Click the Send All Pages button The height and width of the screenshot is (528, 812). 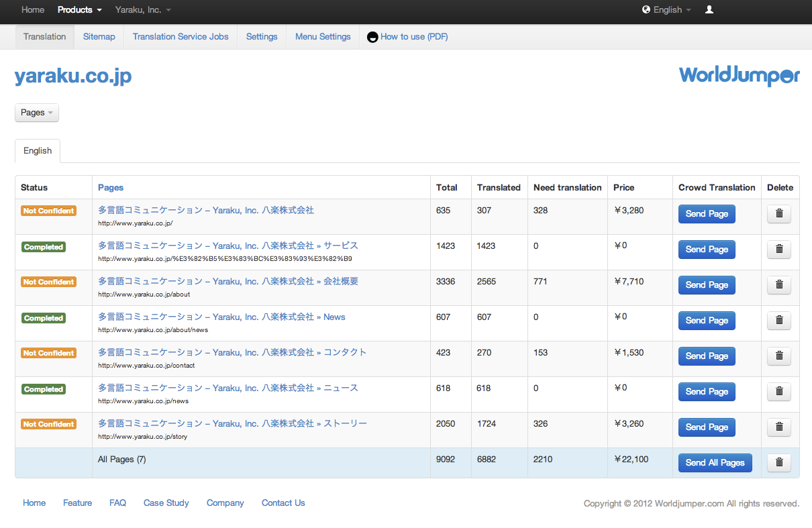[x=715, y=463]
